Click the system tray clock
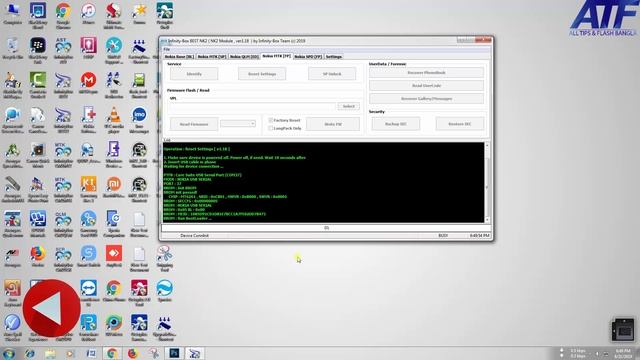Screen dimensions: 640x360 click(x=623, y=353)
